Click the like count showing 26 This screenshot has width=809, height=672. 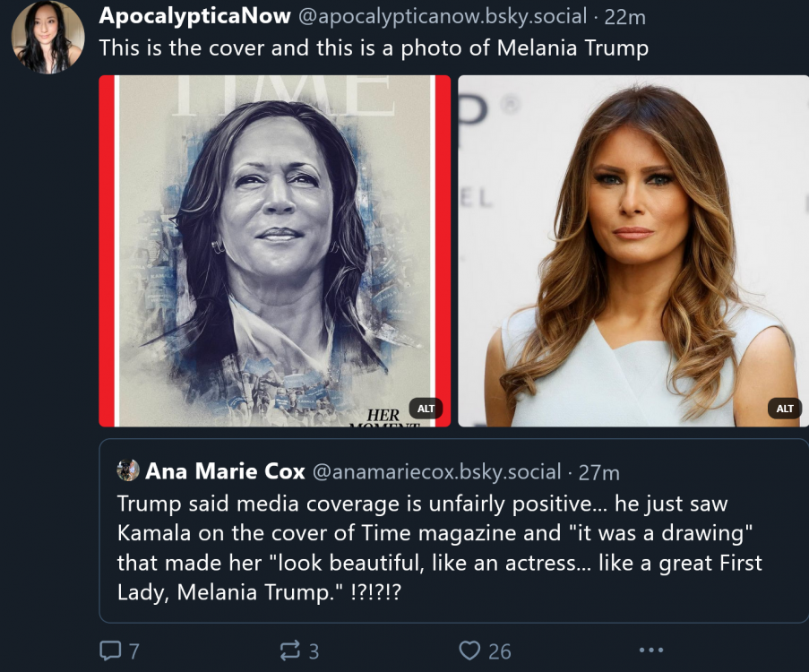[x=498, y=651]
